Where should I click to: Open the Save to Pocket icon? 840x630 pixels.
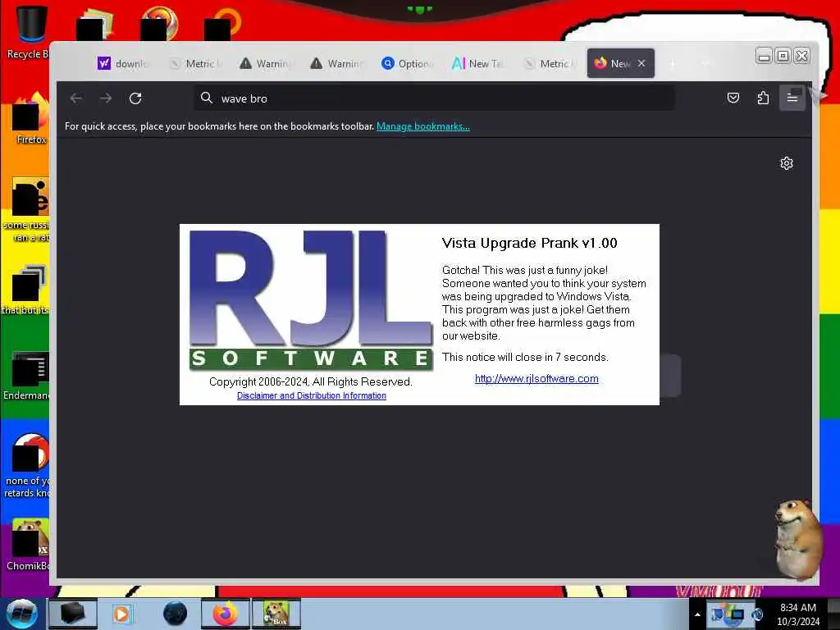coord(733,98)
